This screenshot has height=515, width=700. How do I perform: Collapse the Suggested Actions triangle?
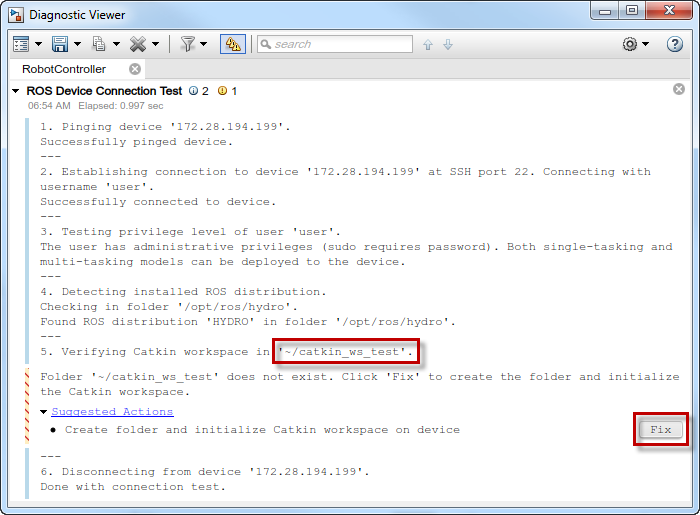coord(44,412)
